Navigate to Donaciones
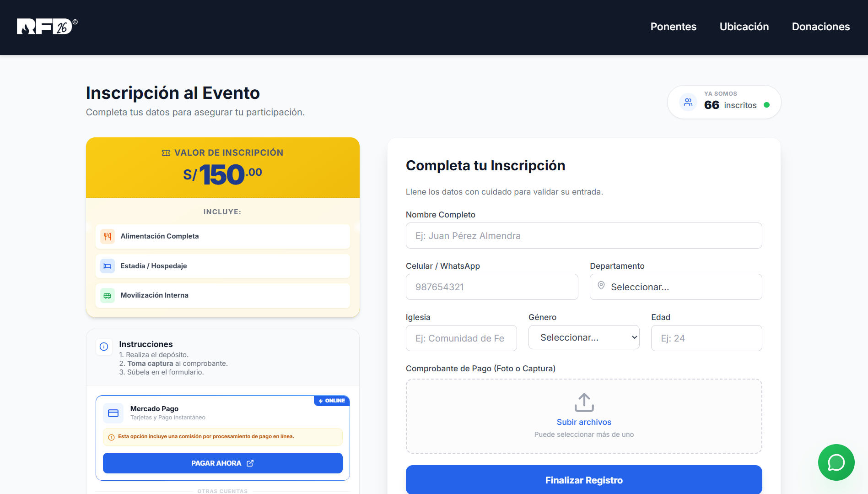868x494 pixels. pos(820,27)
